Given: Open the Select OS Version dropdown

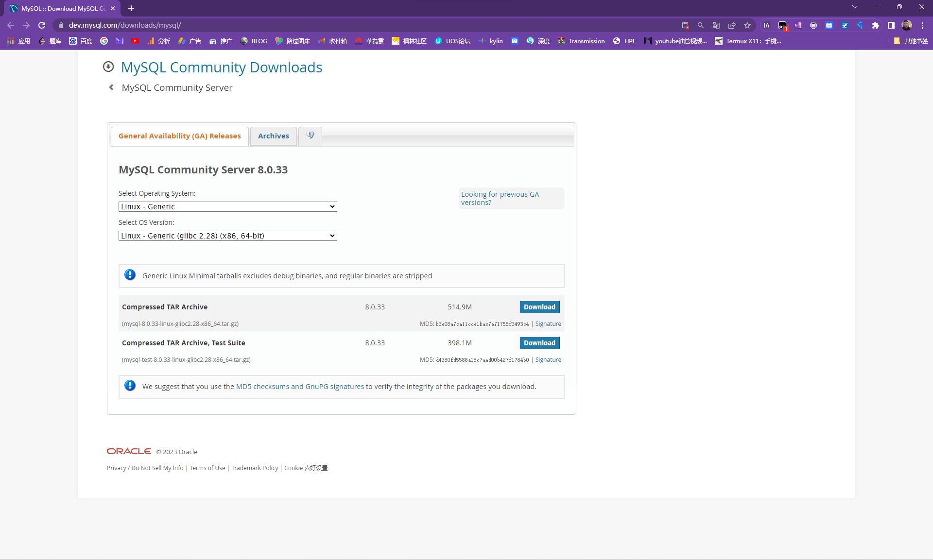Looking at the screenshot, I should [x=228, y=236].
